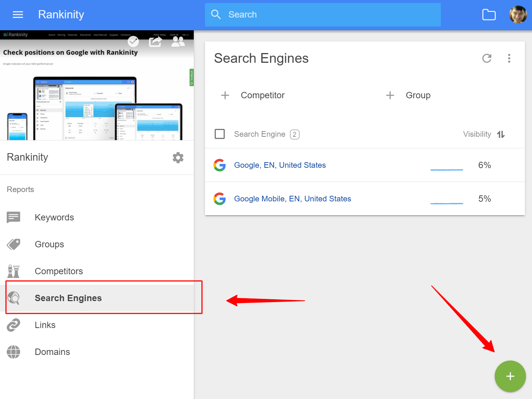Click Google logo in first row
This screenshot has height=399, width=532.
coord(220,165)
